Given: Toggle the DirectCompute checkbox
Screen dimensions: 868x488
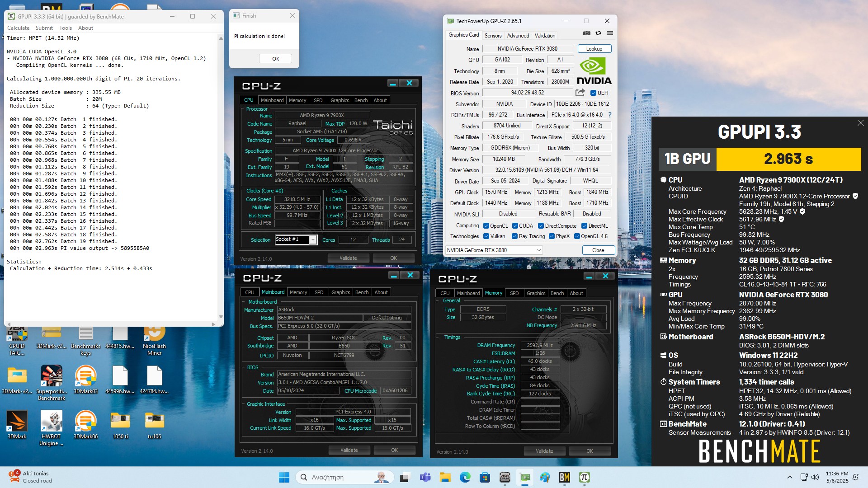Looking at the screenshot, I should [541, 226].
